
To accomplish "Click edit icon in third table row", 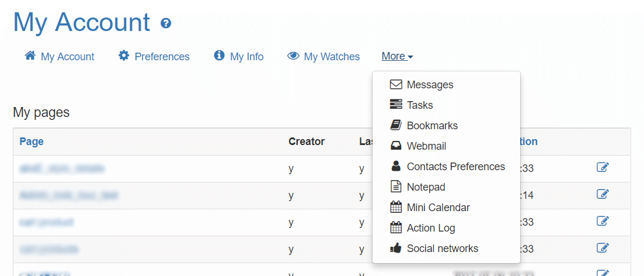I will click(x=603, y=222).
